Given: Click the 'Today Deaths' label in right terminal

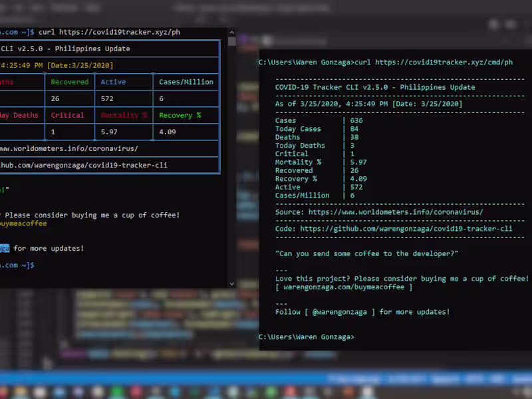Looking at the screenshot, I should pyautogui.click(x=300, y=146).
